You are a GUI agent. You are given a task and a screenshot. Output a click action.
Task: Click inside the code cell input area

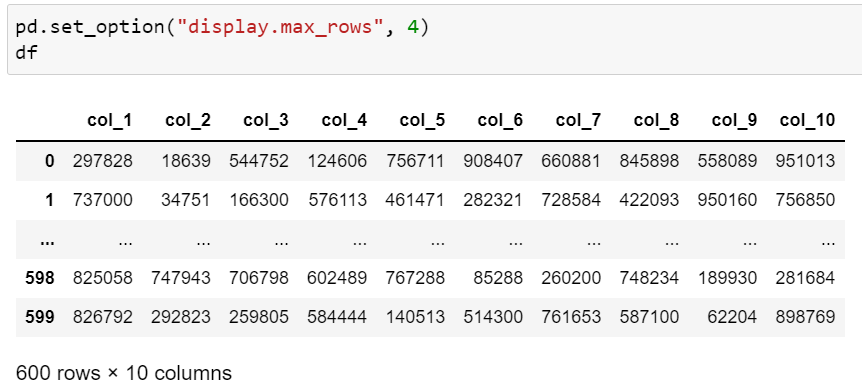[x=434, y=40]
